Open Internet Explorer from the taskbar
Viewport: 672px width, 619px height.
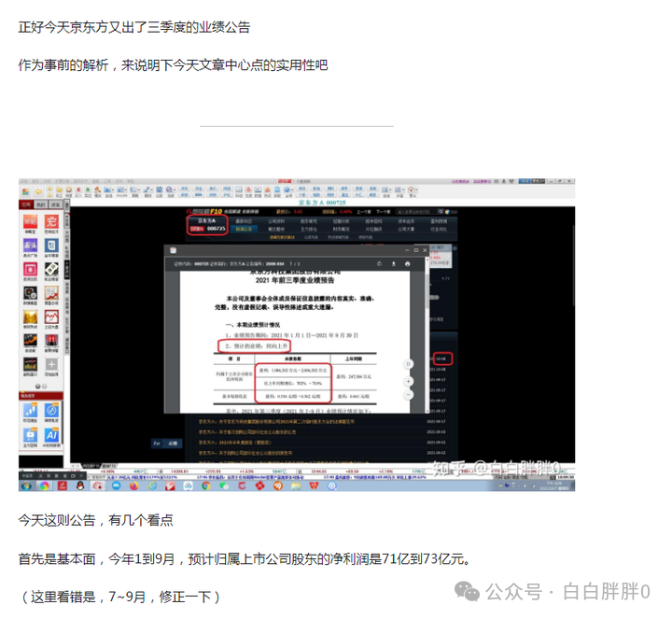152,486
